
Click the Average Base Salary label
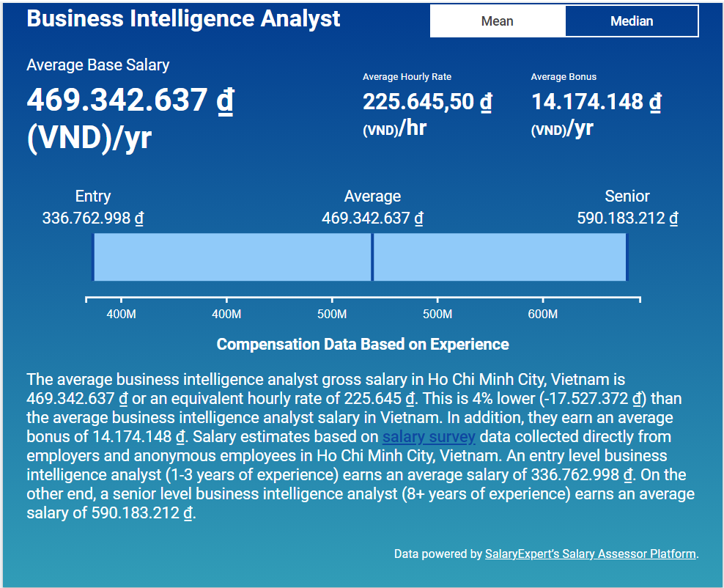97,65
